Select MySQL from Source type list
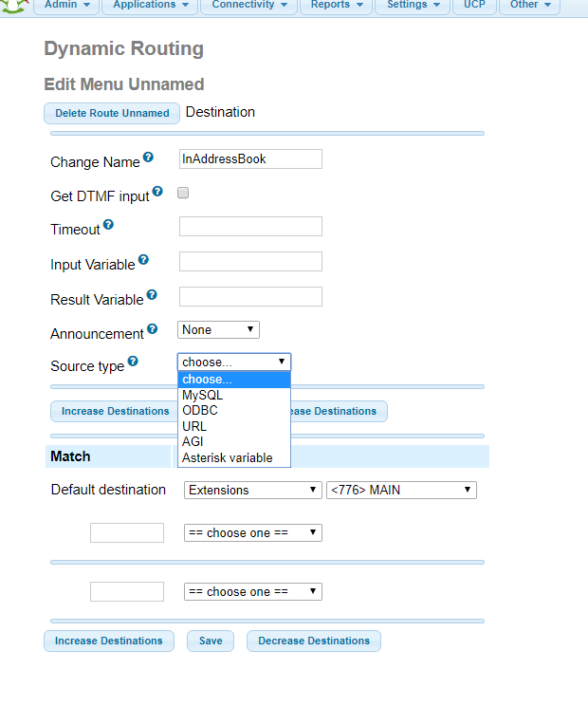588x725 pixels. (203, 396)
